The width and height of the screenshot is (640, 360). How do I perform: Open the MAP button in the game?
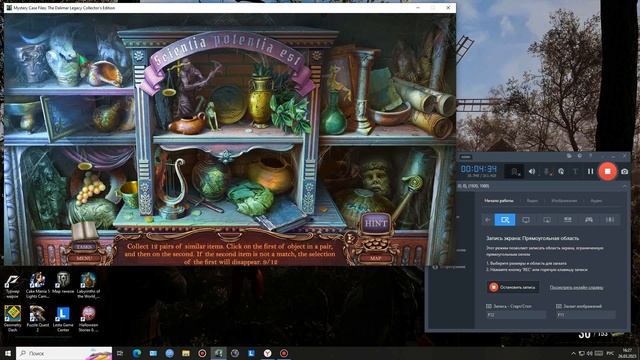(x=375, y=258)
